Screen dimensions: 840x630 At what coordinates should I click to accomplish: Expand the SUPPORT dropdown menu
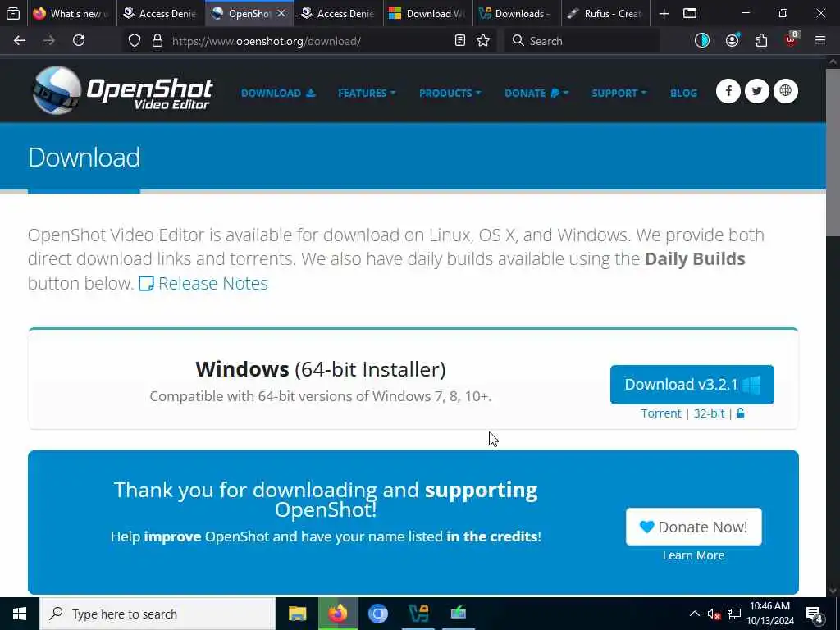(619, 94)
